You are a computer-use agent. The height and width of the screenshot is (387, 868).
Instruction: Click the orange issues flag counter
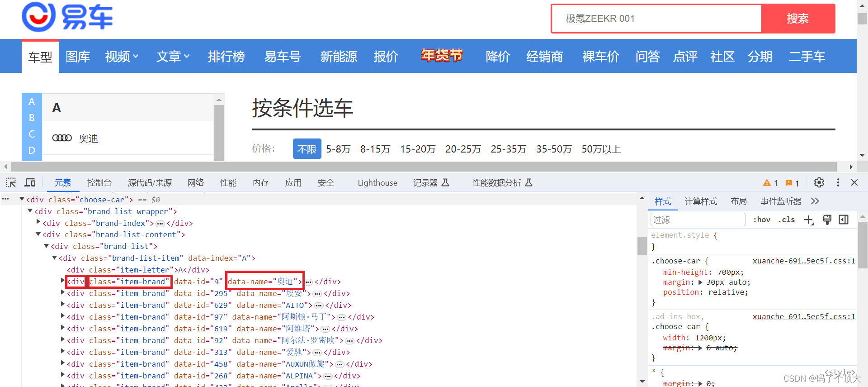792,183
